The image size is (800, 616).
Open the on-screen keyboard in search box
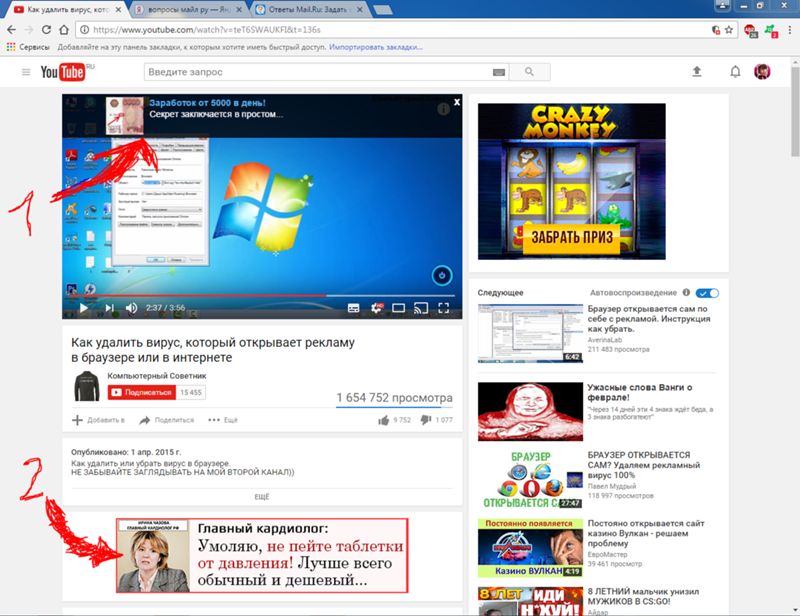tap(498, 72)
